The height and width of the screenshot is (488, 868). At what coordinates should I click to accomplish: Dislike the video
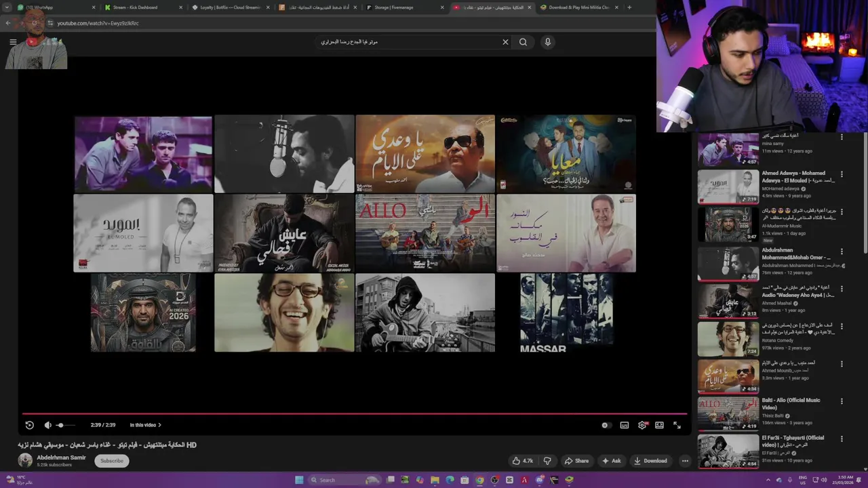pos(547,461)
